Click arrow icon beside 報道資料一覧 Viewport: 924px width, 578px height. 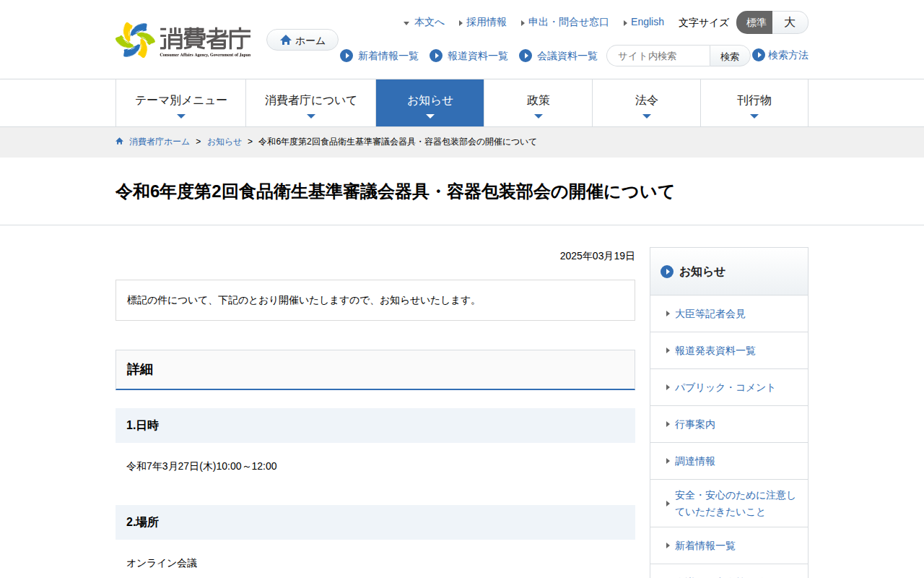436,56
